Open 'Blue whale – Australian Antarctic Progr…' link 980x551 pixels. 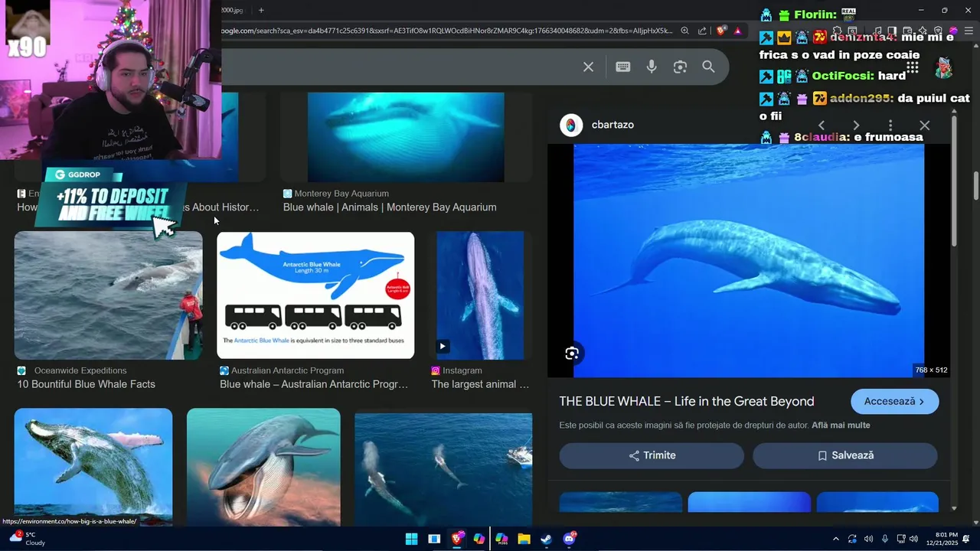tap(314, 384)
